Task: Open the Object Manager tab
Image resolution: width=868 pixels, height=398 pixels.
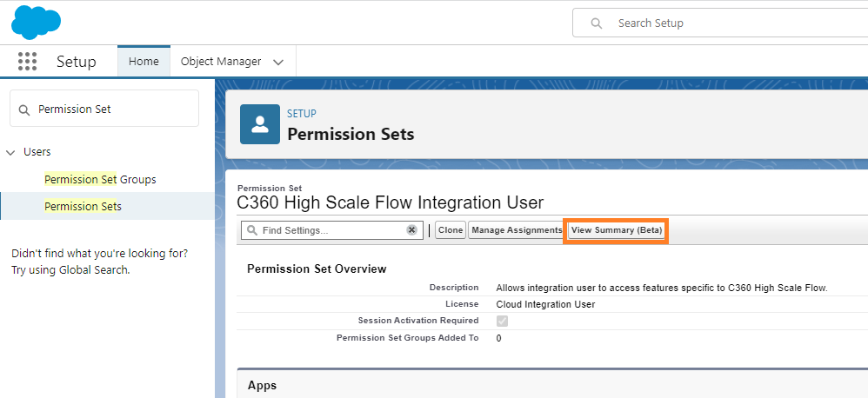Action: click(x=221, y=62)
